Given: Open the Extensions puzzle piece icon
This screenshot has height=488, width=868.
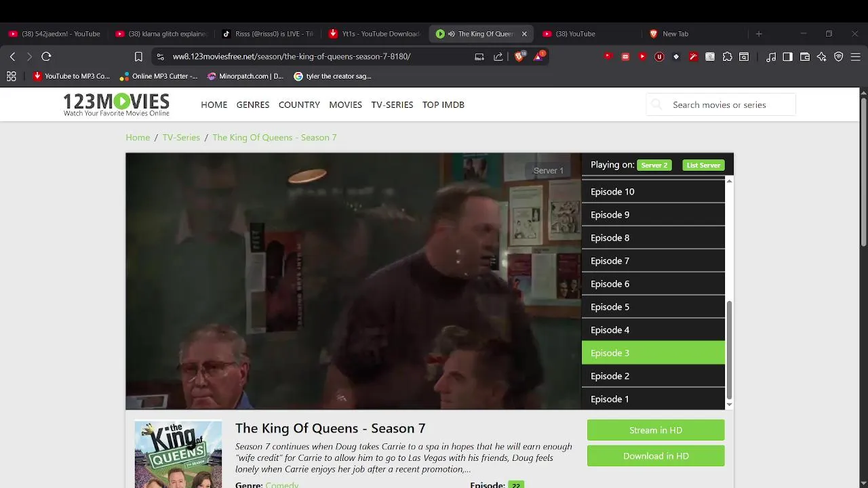Looking at the screenshot, I should [x=728, y=57].
